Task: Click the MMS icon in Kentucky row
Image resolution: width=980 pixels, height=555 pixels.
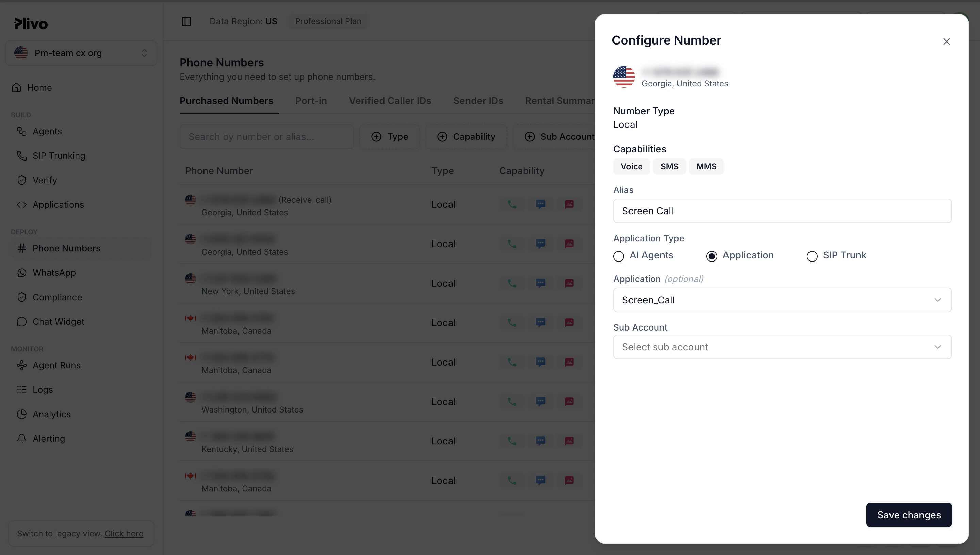Action: coord(569,441)
